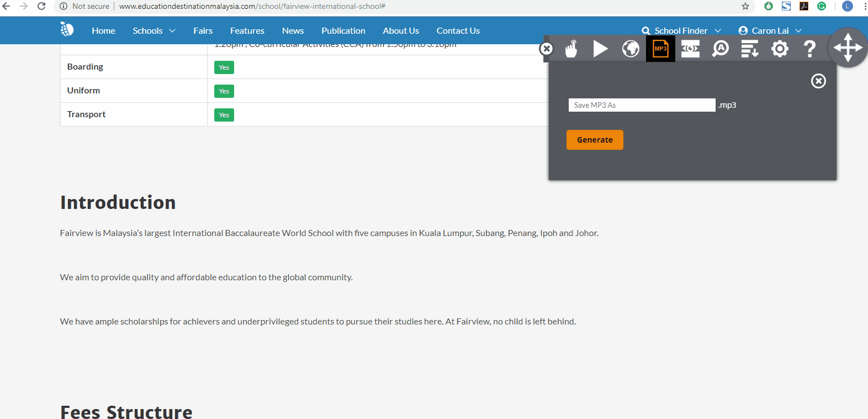Open the Grammarly extension
Viewport: 868px width, 419px height.
822,6
